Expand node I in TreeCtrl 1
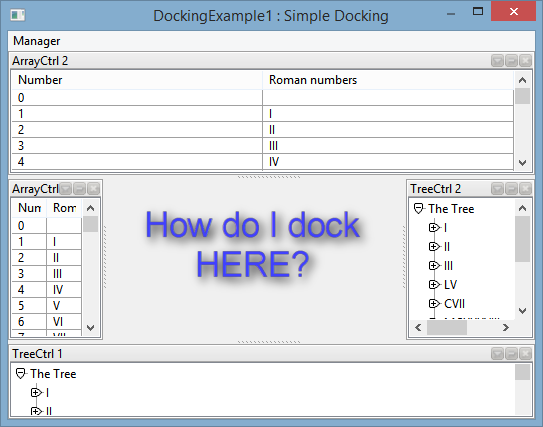 pyautogui.click(x=36, y=392)
